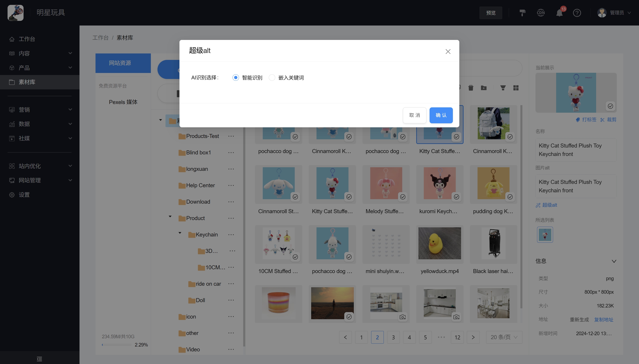
Task: Collapse the sidebar menu icon
Action: 39,359
